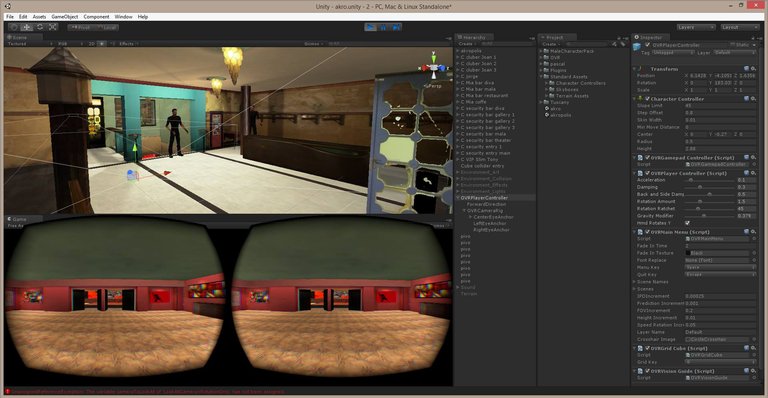The image size is (768, 398).
Task: Open the Hierarchy Create dropdown
Action: [x=467, y=44]
